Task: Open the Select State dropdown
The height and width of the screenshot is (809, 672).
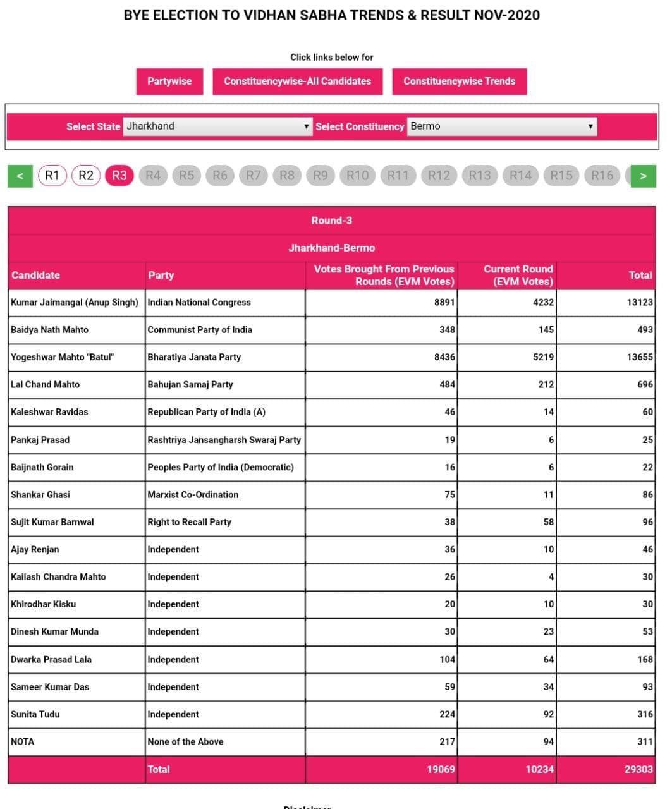Action: pos(217,126)
